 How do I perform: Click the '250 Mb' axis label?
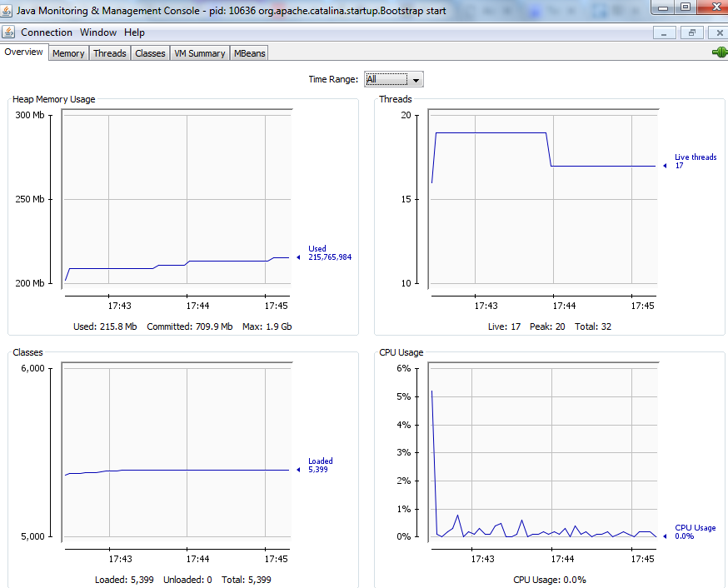click(x=30, y=199)
